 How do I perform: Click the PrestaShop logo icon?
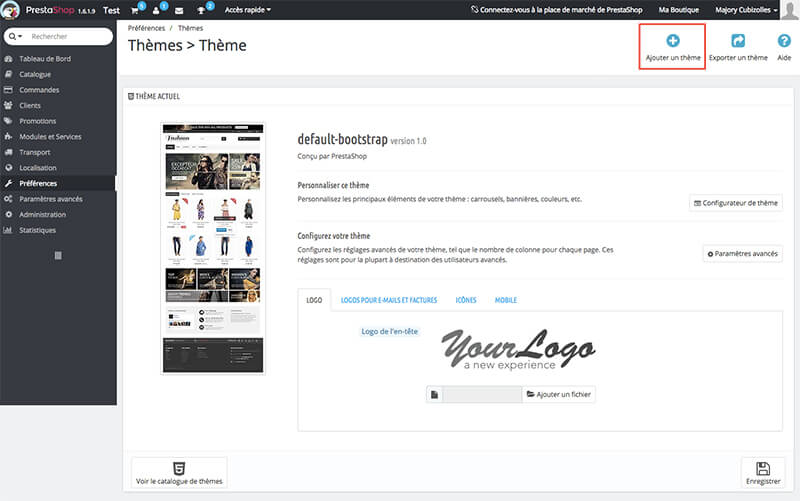point(13,10)
